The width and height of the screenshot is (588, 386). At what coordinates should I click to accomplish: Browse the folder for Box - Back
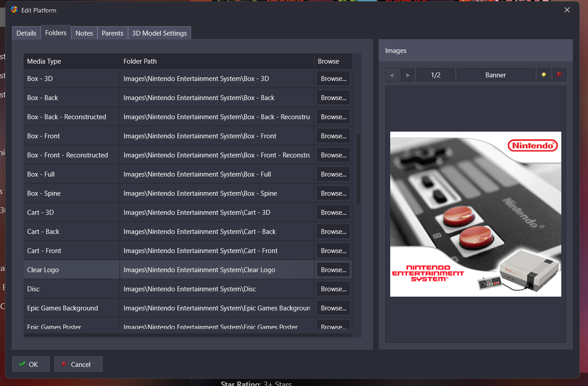pyautogui.click(x=333, y=98)
